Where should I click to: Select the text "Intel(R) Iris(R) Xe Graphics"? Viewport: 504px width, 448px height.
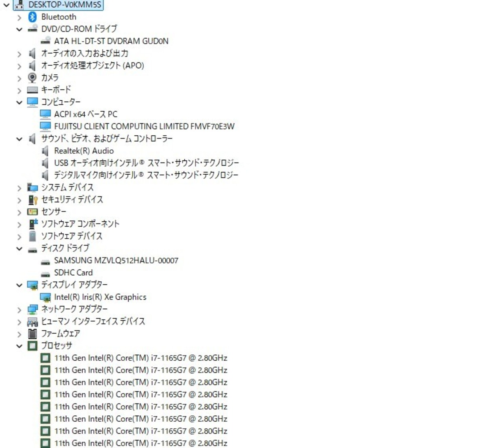[x=100, y=297]
